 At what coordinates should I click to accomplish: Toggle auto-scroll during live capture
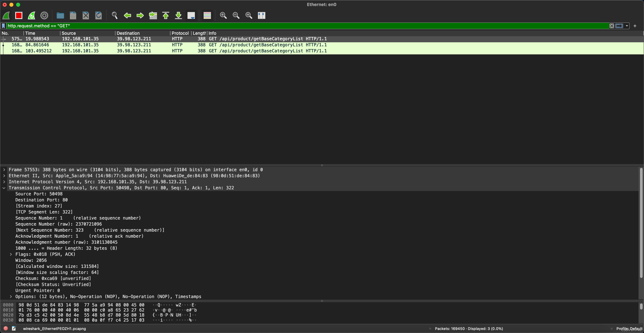click(x=191, y=15)
